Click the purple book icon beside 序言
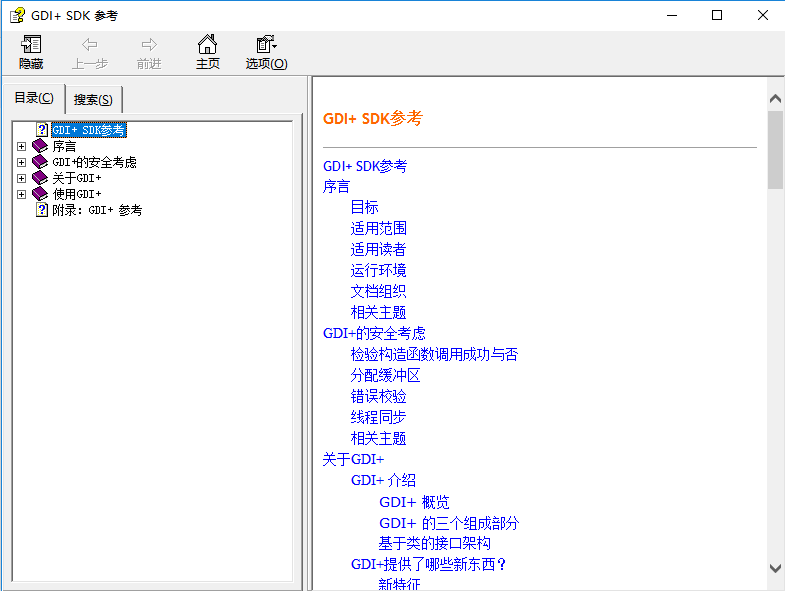 [40, 146]
